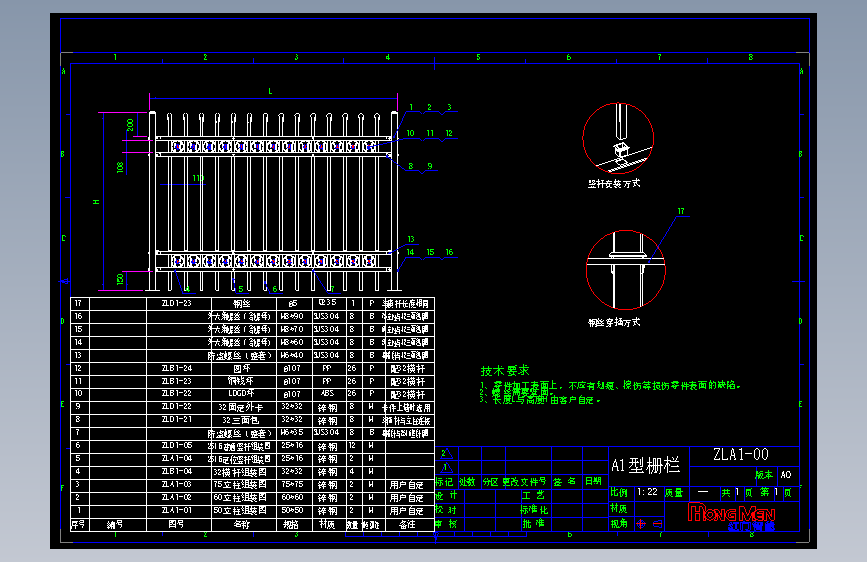Click balloon callout 16 right of lower rail
867x562 pixels.
pyautogui.click(x=450, y=252)
